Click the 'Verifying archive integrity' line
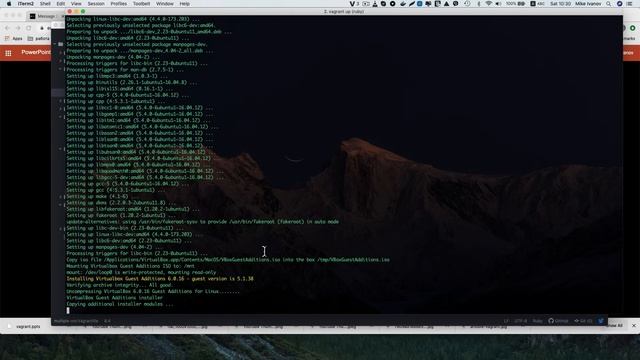The height and width of the screenshot is (360, 640). pyautogui.click(x=119, y=285)
